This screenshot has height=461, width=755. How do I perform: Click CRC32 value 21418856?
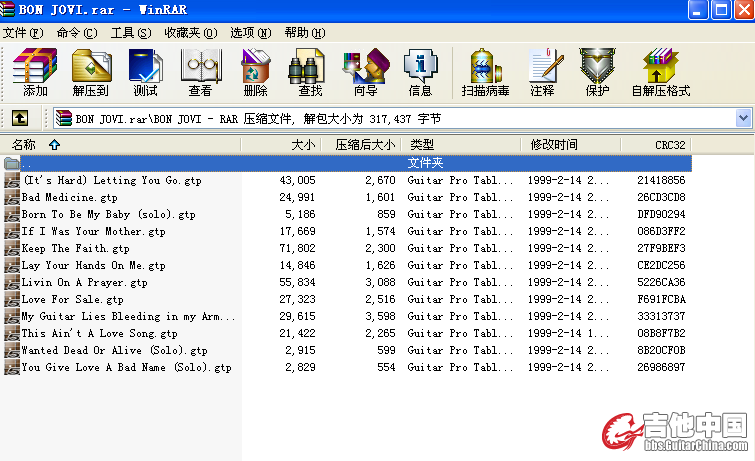click(661, 181)
